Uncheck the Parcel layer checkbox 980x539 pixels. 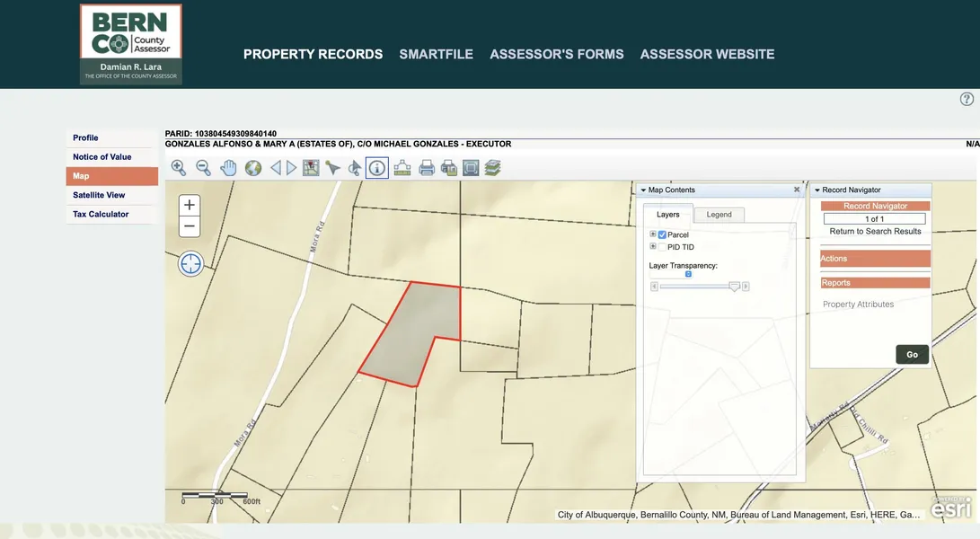click(x=662, y=234)
